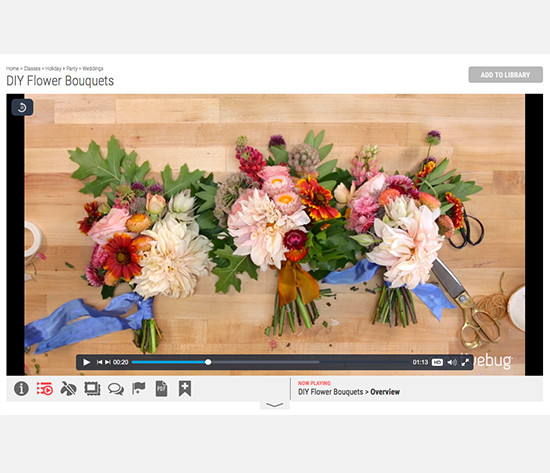The image size is (550, 473).
Task: Click the 01:13 duration time
Action: point(420,362)
